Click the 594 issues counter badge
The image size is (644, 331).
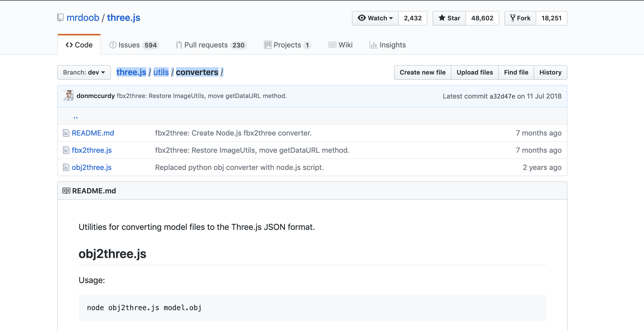click(150, 45)
